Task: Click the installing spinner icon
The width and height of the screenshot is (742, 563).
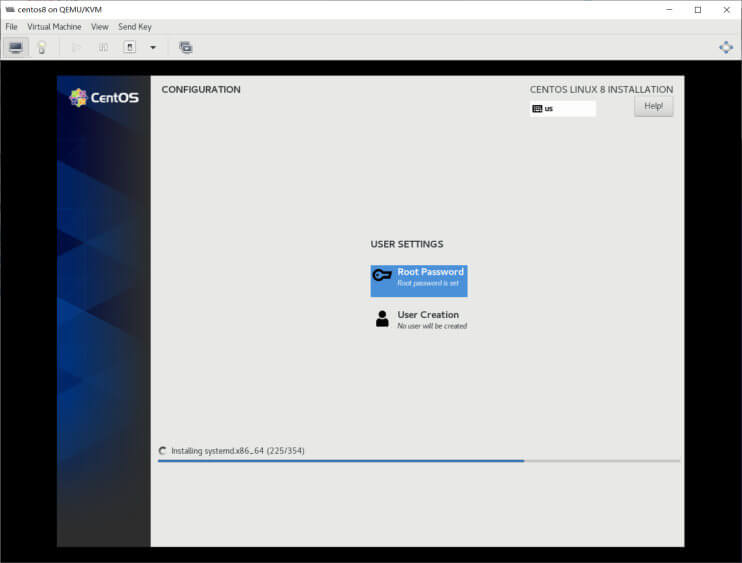Action: tap(163, 450)
